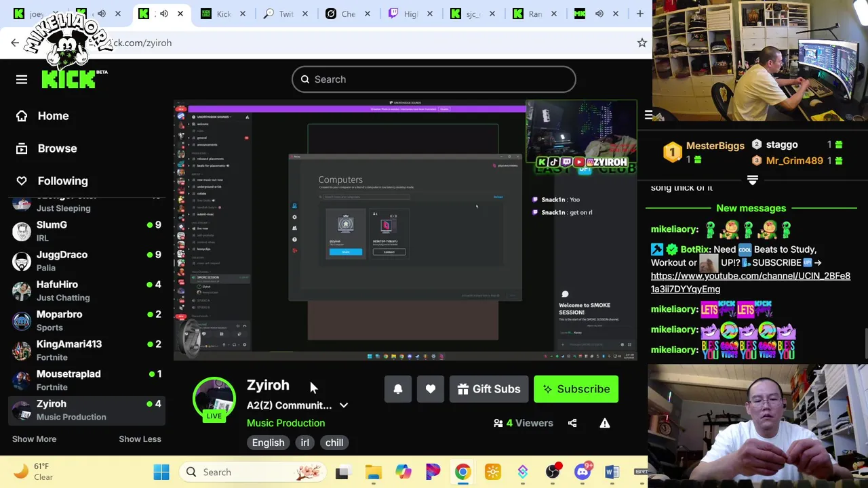
Task: Open HafuHive channel in following list
Action: pos(87,291)
